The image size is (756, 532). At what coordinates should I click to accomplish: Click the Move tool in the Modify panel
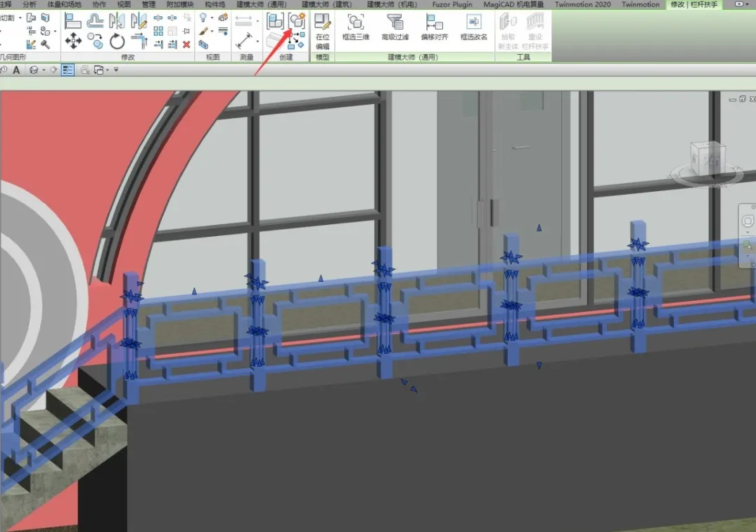click(73, 41)
